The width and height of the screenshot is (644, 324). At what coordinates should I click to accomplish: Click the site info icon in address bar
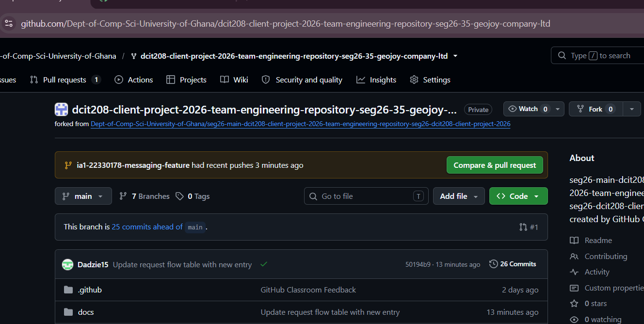pos(9,23)
